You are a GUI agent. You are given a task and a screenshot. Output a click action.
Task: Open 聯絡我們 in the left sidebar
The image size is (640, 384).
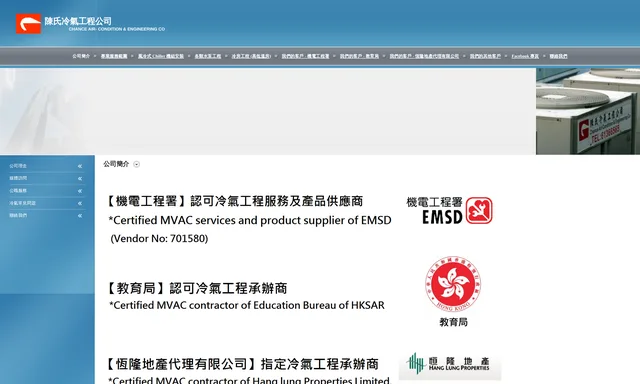[x=18, y=215]
